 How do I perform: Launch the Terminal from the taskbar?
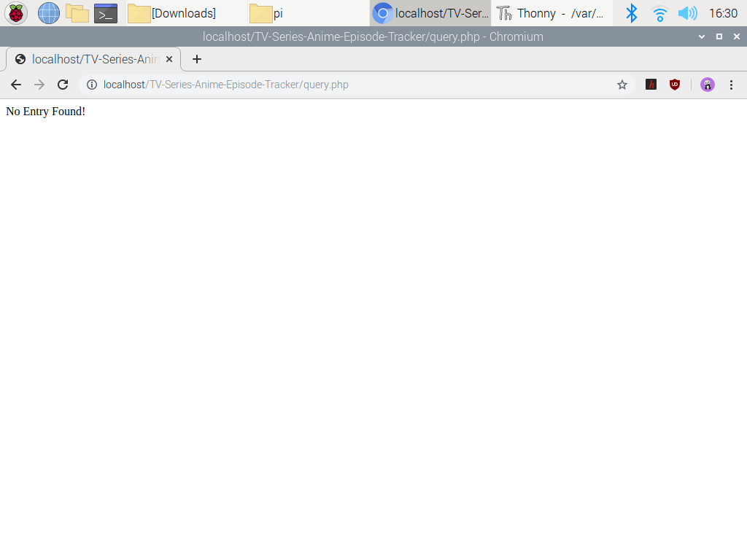(106, 13)
